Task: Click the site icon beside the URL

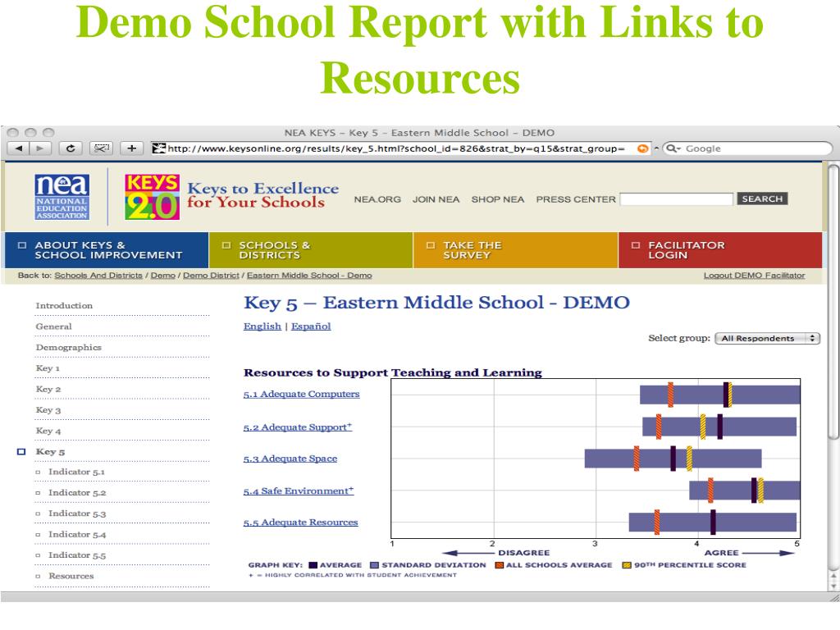Action: click(158, 148)
